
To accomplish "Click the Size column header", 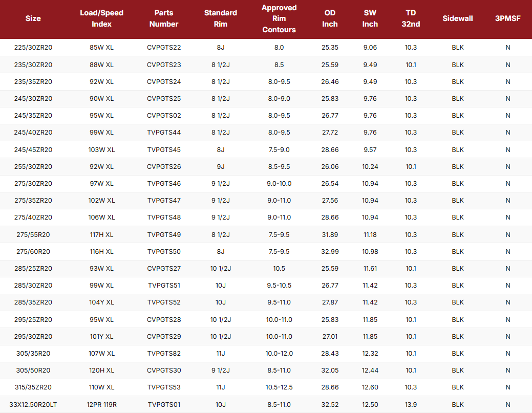I will (x=33, y=18).
